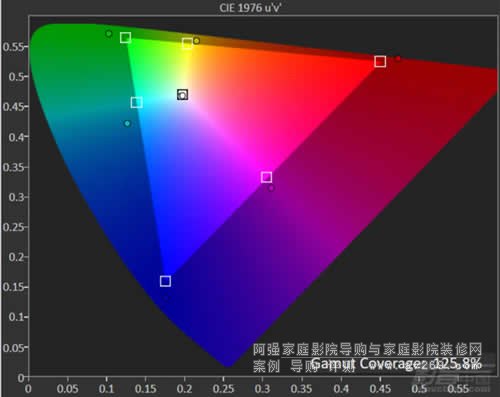
Task: Select the white point square marker
Action: (182, 95)
